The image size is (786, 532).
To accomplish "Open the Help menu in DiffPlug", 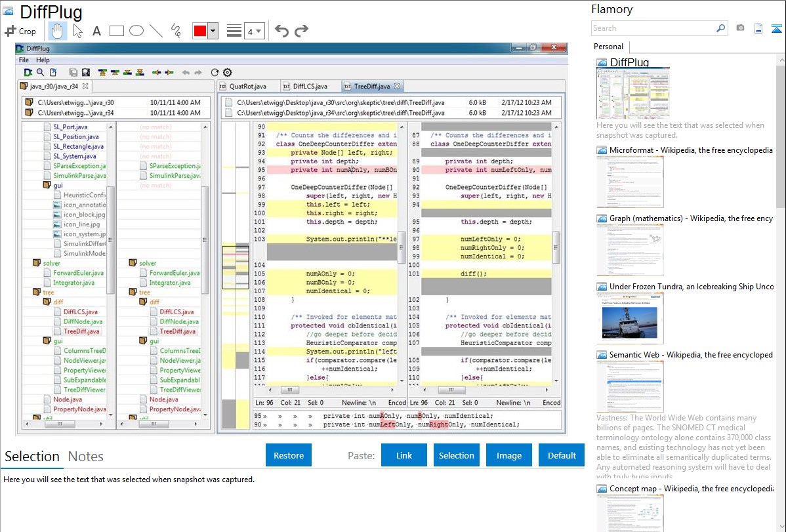I will point(43,60).
